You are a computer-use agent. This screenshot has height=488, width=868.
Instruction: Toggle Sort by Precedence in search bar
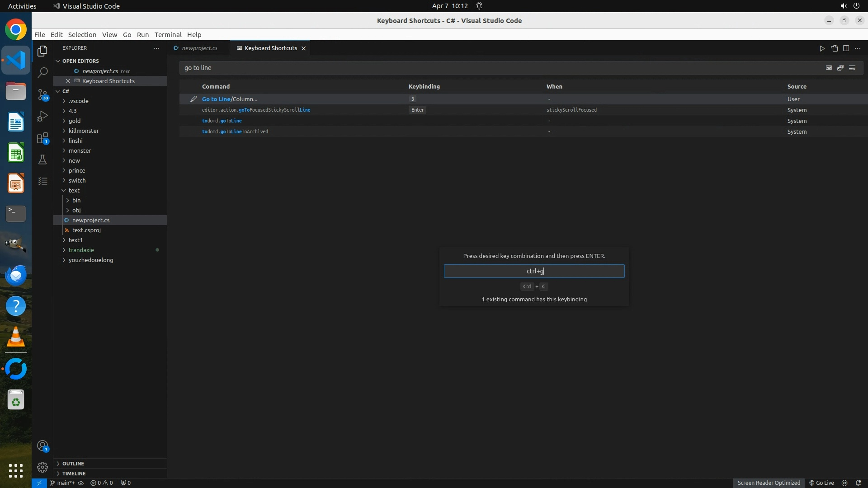click(840, 68)
